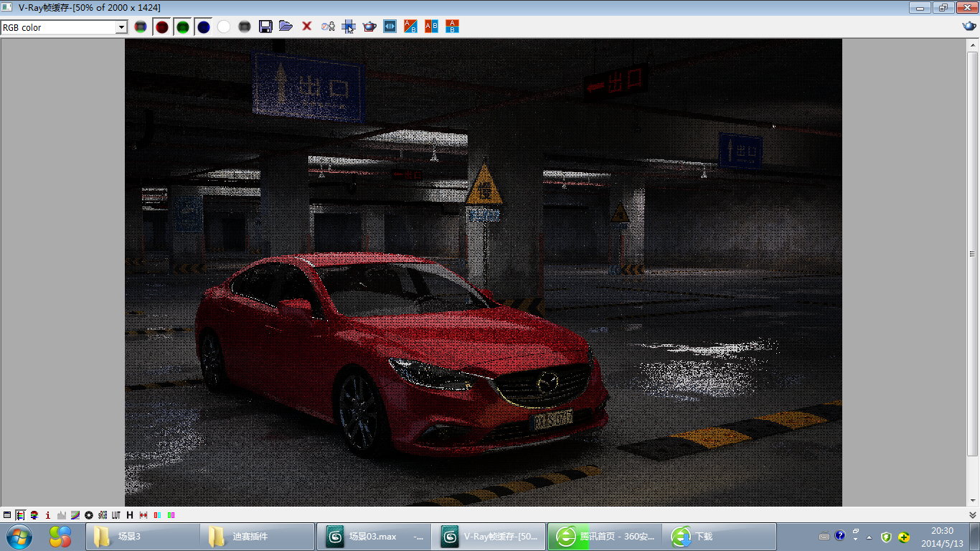The width and height of the screenshot is (980, 551).
Task: Click teapot icon at top-right corner
Action: 969,27
